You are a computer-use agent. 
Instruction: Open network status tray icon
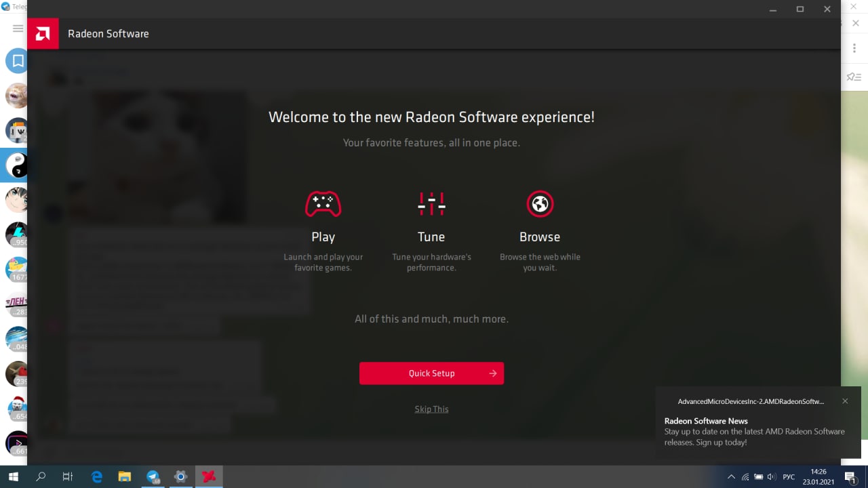click(745, 476)
